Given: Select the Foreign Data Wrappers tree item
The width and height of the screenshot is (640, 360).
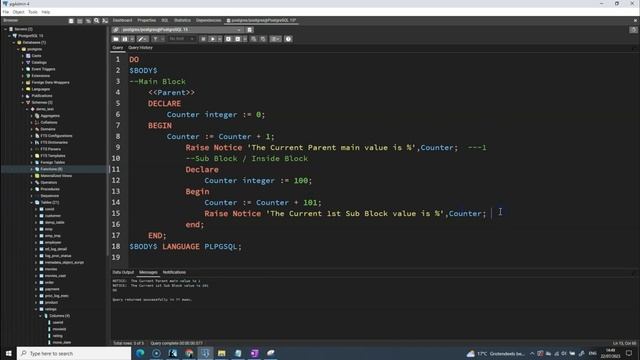Looking at the screenshot, I should (51, 82).
